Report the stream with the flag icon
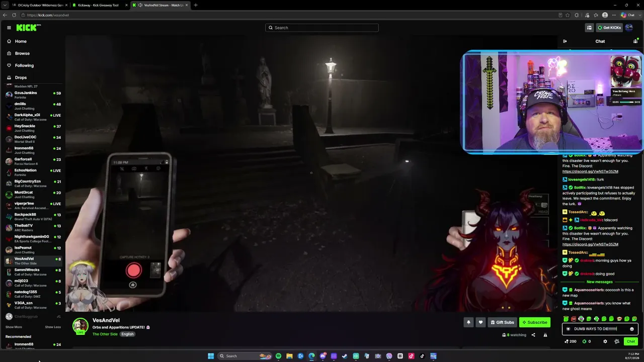The width and height of the screenshot is (644, 362). 545,335
